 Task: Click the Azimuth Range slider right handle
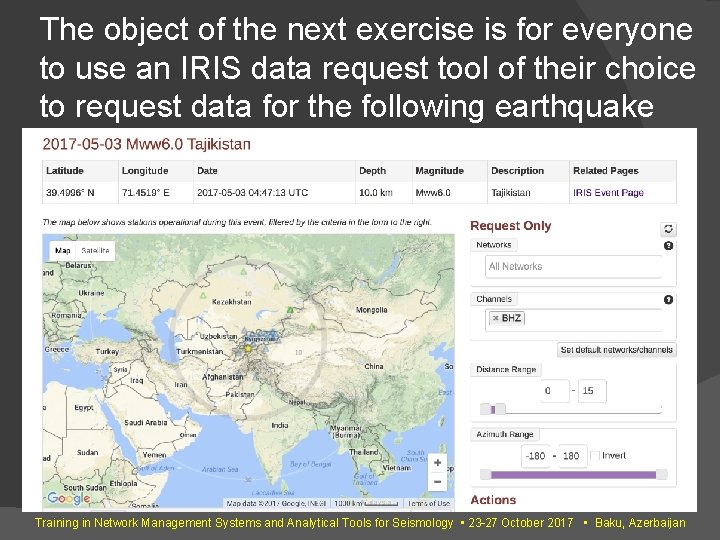662,474
